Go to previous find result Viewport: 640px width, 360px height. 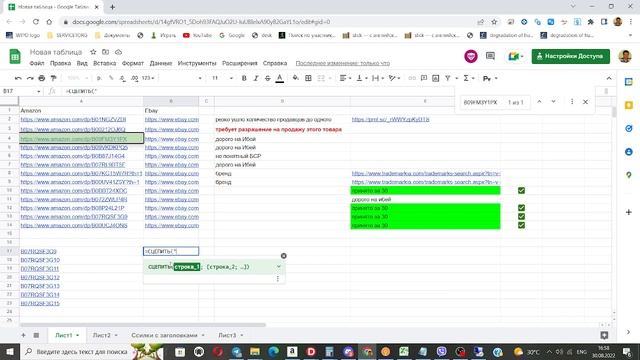click(539, 102)
